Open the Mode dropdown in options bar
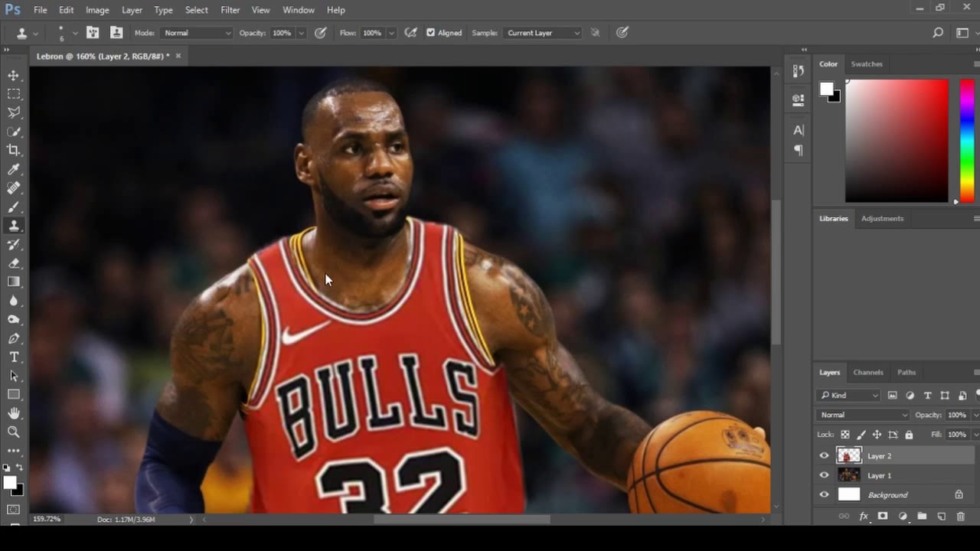980x551 pixels. tap(197, 33)
